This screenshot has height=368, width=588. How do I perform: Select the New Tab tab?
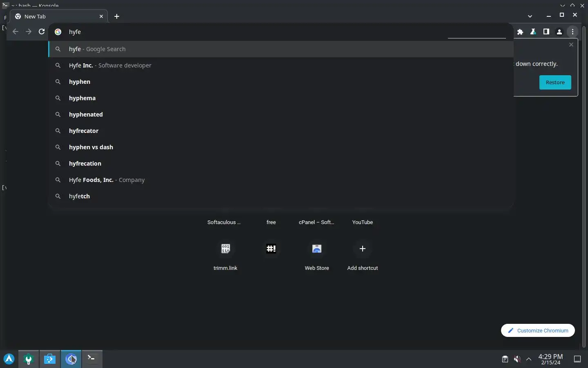point(59,16)
